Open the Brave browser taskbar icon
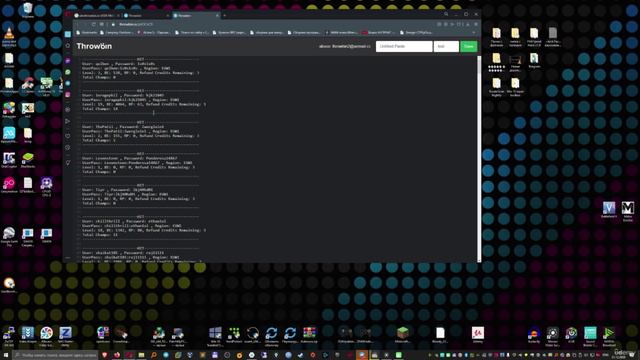Image resolution: width=640 pixels, height=360 pixels. click(104, 355)
